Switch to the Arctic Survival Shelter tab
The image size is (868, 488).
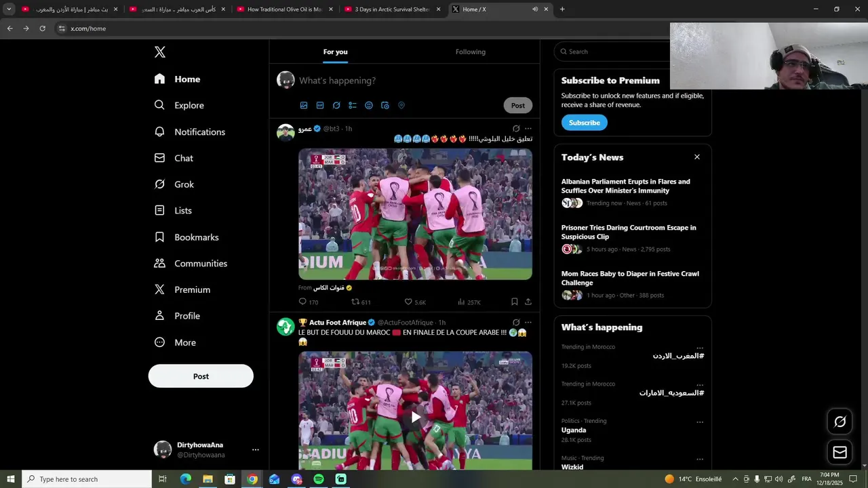point(393,9)
